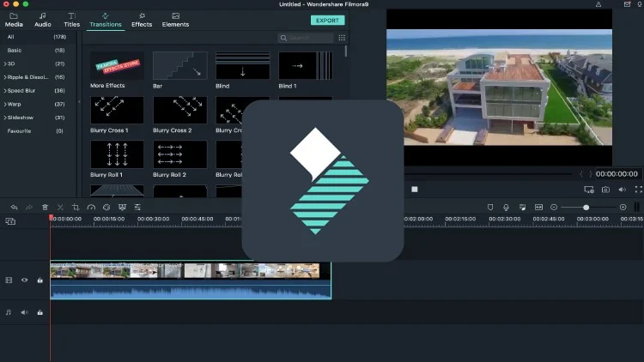Open the Titles tab
This screenshot has width=644, height=362.
[72, 20]
